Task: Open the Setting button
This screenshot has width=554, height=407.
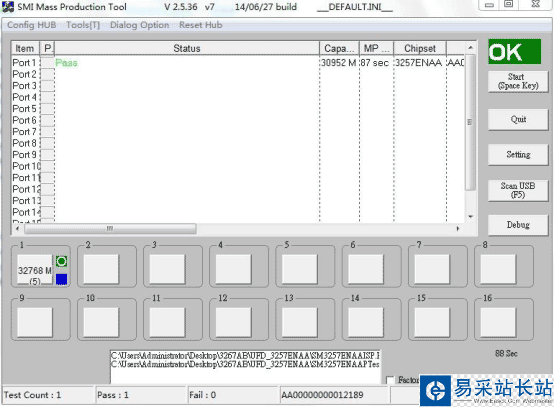Action: pyautogui.click(x=518, y=154)
